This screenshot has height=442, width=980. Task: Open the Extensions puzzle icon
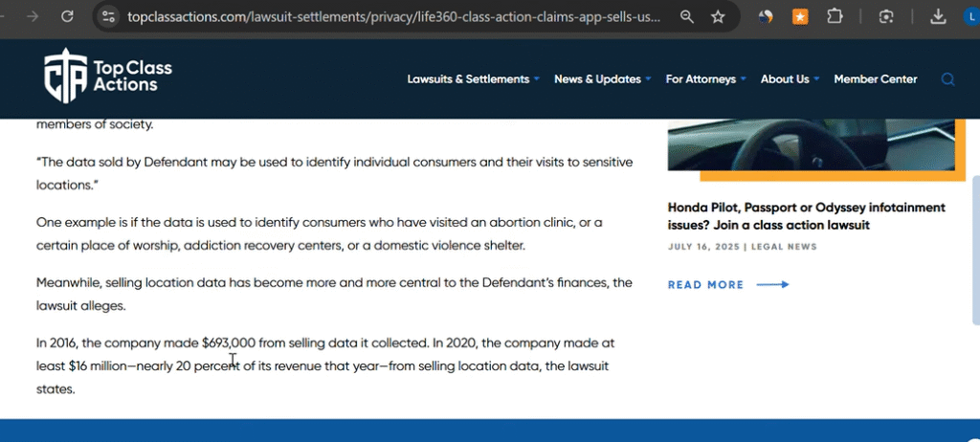coord(835,16)
